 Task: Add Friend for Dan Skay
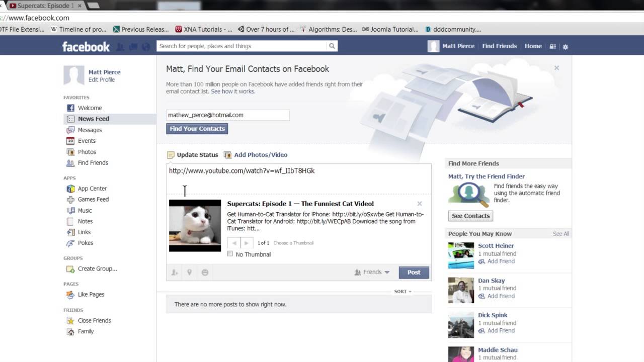click(x=497, y=296)
